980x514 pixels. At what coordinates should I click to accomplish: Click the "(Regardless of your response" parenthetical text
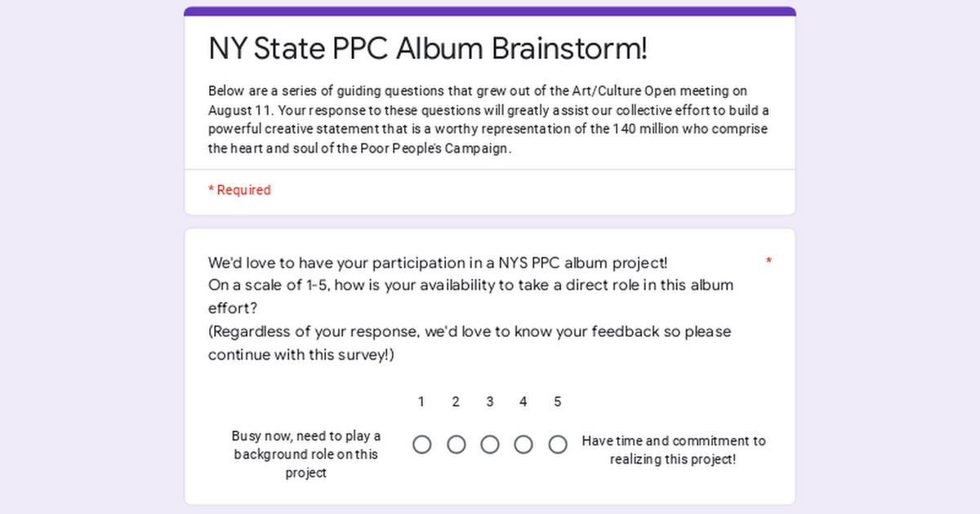pyautogui.click(x=470, y=332)
